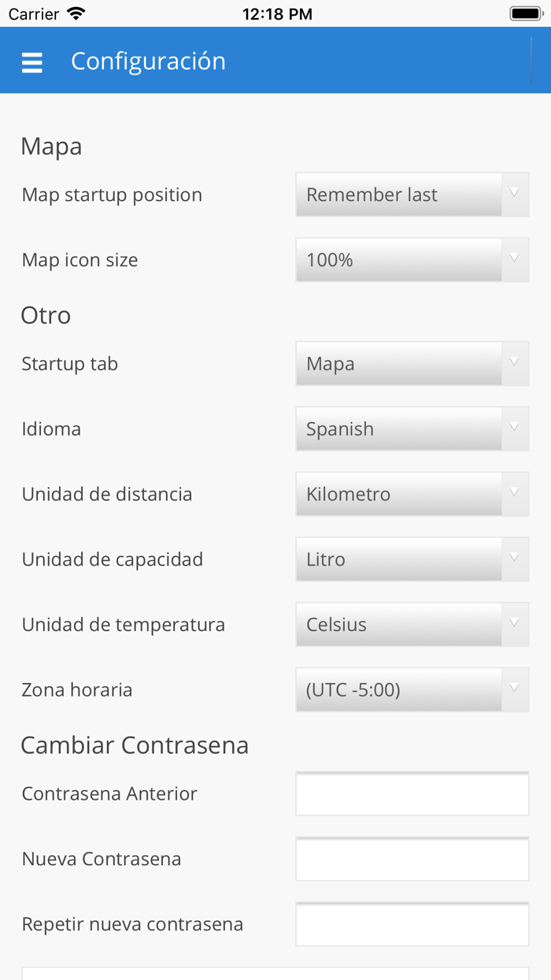
Task: Click the Repetir nueva contrasena field
Action: pyautogui.click(x=412, y=924)
